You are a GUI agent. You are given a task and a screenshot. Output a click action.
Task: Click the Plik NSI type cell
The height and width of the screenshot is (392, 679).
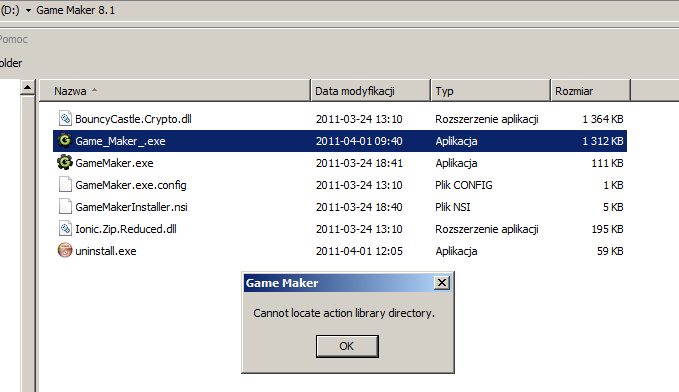453,207
